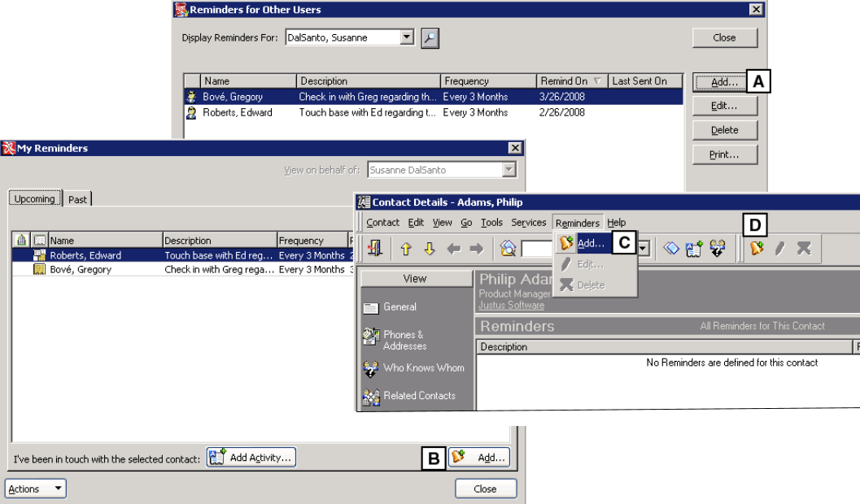Open the Display Reminders For dropdown
Screen dimensions: 860x504
(x=408, y=37)
